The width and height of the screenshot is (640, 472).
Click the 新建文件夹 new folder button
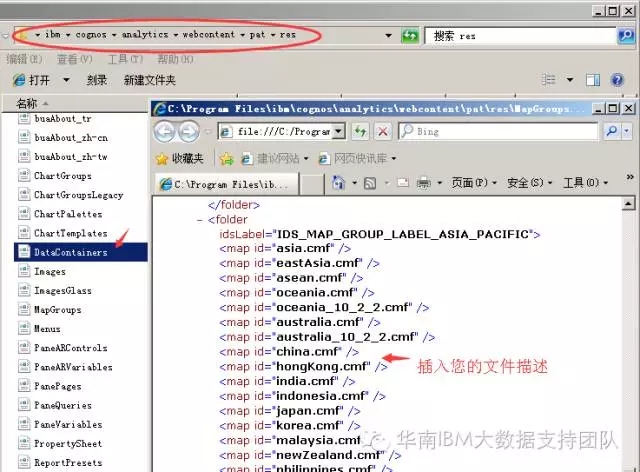(x=149, y=80)
